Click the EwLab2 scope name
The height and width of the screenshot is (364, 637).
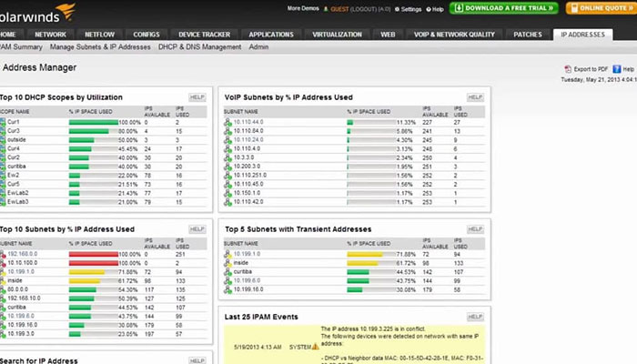(18, 193)
